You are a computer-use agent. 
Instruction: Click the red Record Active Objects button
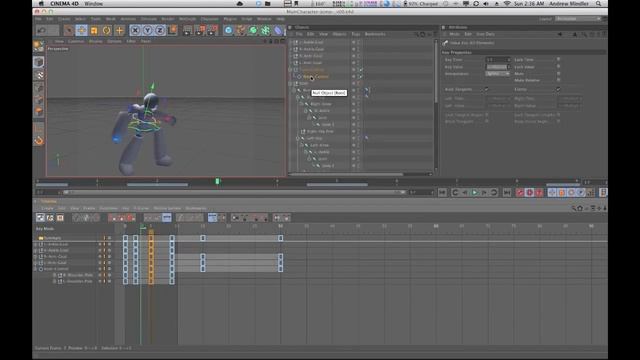520,192
